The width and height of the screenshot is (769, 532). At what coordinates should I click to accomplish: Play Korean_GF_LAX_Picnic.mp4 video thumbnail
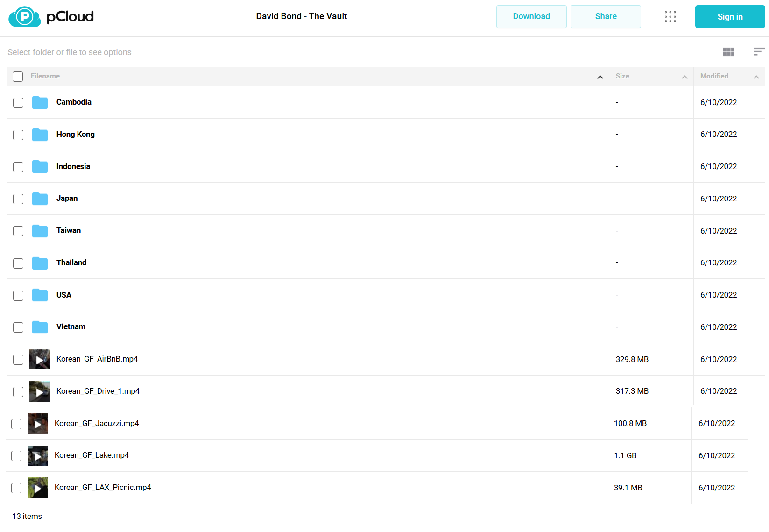point(38,488)
